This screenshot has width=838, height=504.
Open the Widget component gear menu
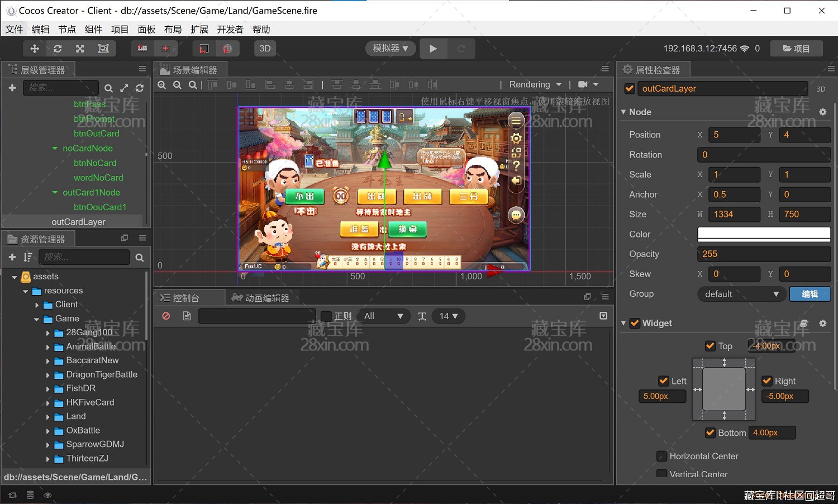[823, 323]
